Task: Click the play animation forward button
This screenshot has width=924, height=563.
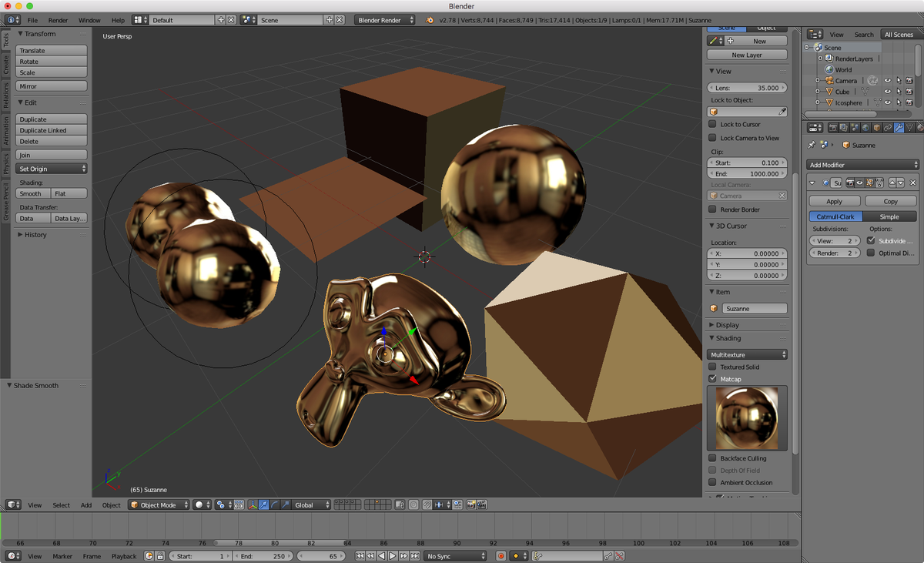Action: click(x=393, y=556)
